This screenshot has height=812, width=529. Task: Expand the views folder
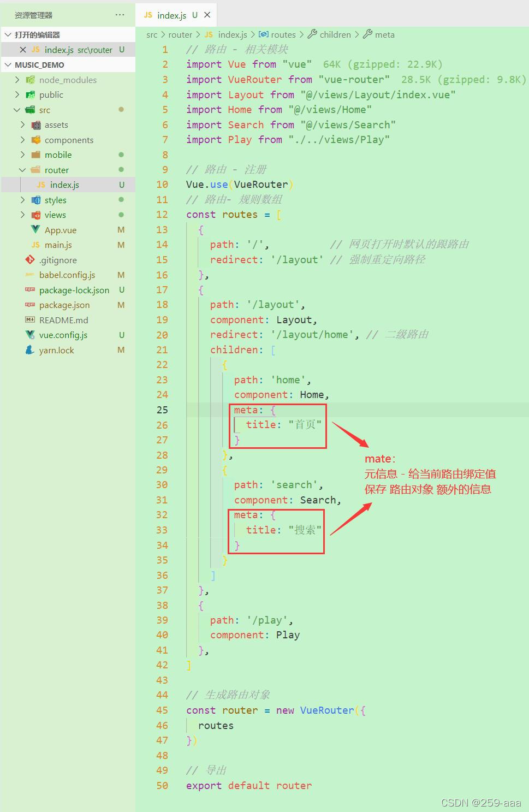22,215
